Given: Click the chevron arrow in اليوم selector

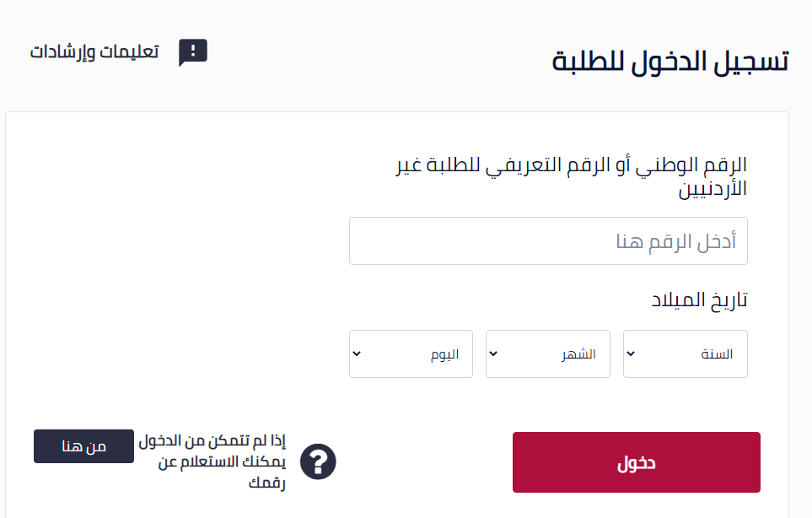Looking at the screenshot, I should point(357,353).
